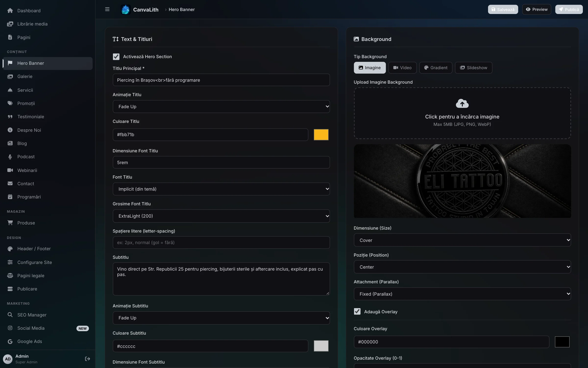Select the Slideshow background type

(474, 68)
